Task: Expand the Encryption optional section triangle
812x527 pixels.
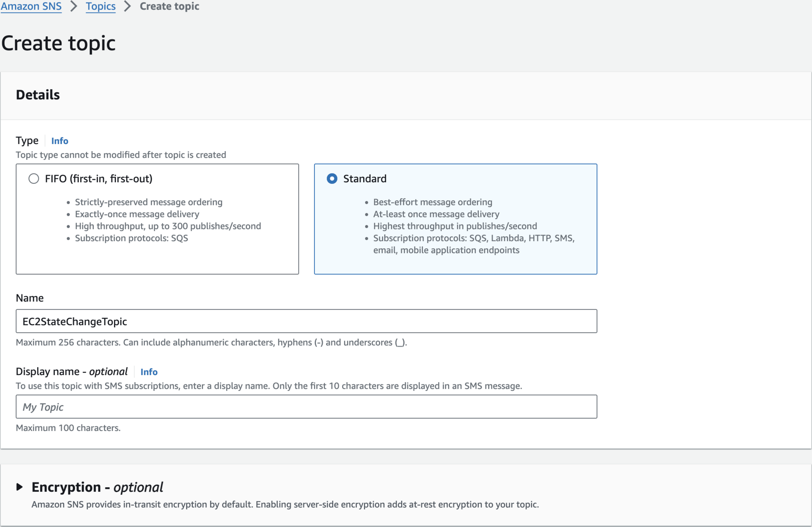Action: click(x=20, y=487)
